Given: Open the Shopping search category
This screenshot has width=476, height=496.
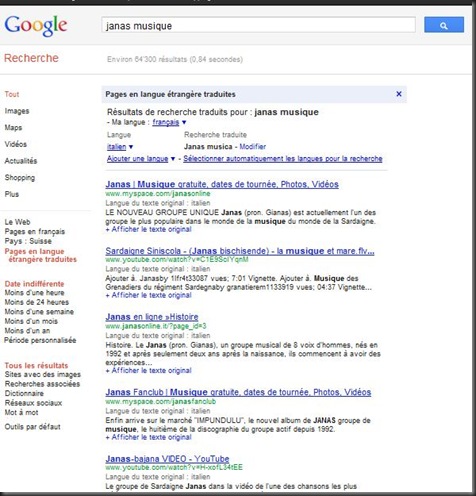Looking at the screenshot, I should coord(20,178).
